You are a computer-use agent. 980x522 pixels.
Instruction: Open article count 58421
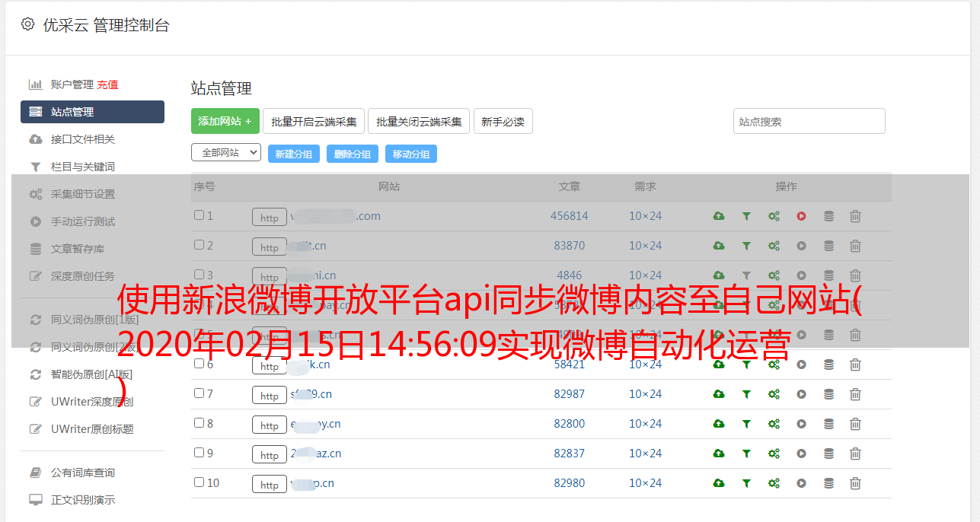tap(570, 364)
